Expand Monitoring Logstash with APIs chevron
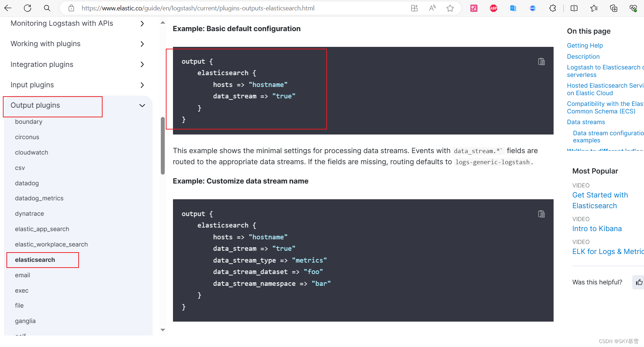The image size is (644, 347). 142,24
